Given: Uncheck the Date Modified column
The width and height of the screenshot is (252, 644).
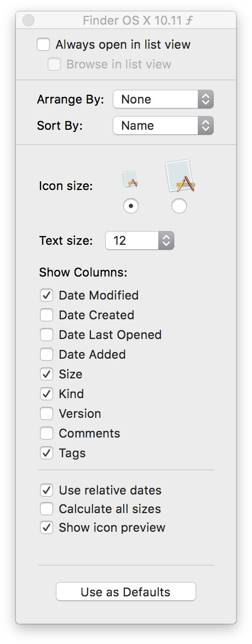Looking at the screenshot, I should 47,295.
